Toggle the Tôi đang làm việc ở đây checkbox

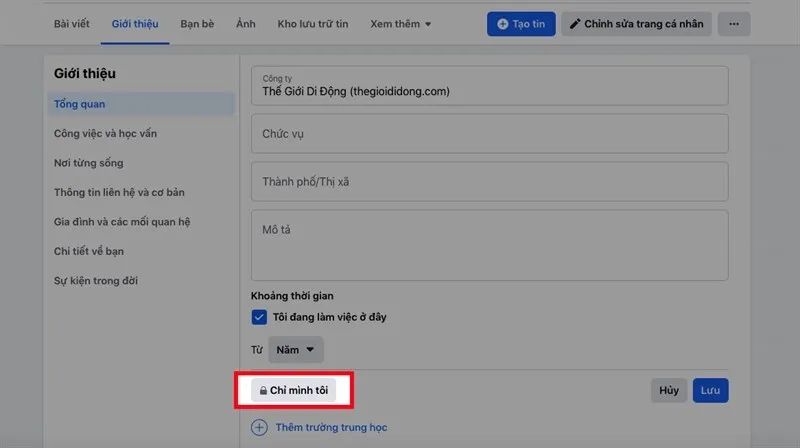click(x=259, y=317)
